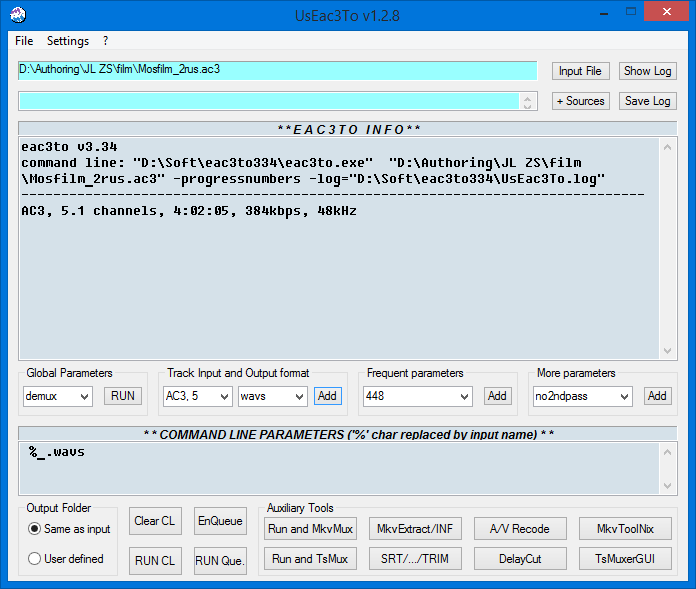Image resolution: width=696 pixels, height=589 pixels.
Task: Click the Run and TsMux button
Action: click(x=310, y=558)
